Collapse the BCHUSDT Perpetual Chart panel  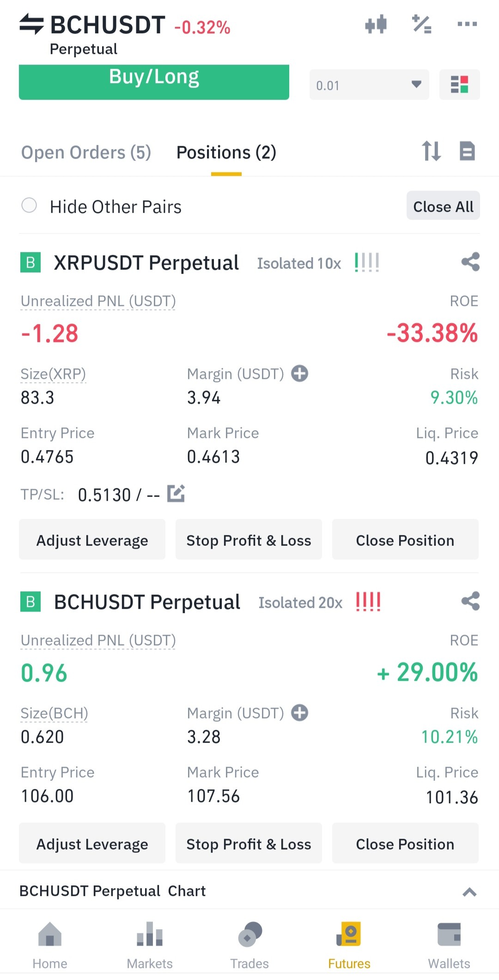coord(469,892)
